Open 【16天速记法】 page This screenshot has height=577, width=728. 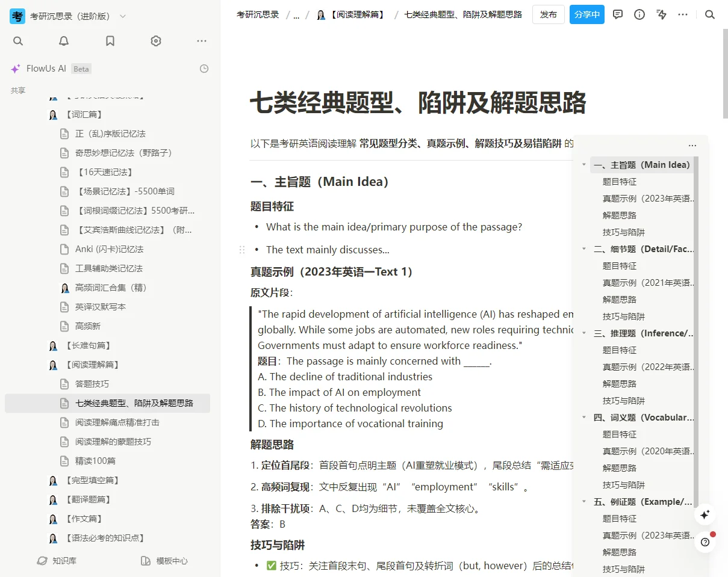(x=107, y=172)
